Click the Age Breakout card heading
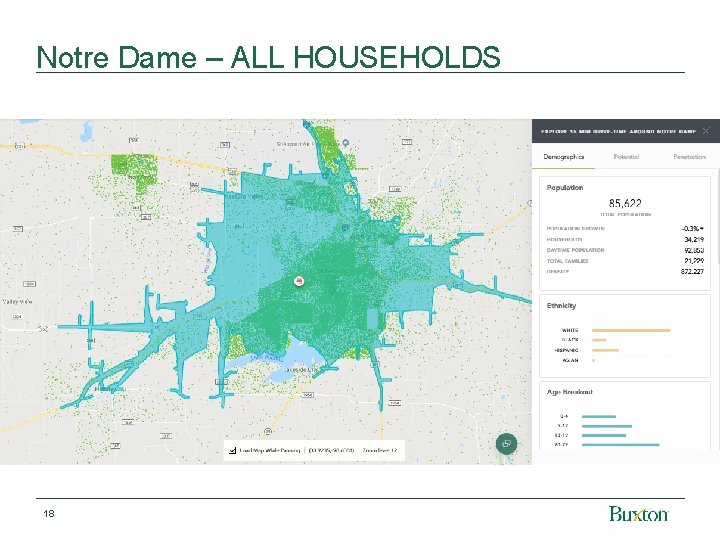The width and height of the screenshot is (720, 540). (x=570, y=392)
